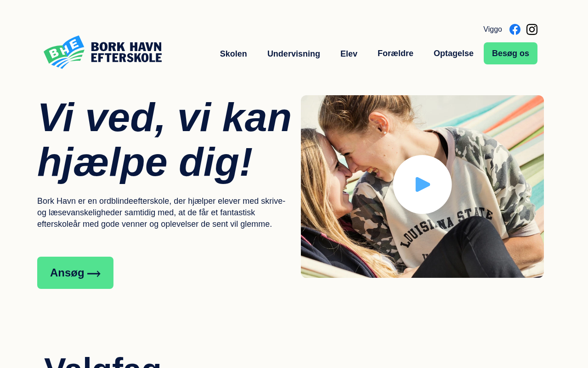Click the partially visible Valgfag heading
This screenshot has width=588, height=368.
tap(102, 361)
